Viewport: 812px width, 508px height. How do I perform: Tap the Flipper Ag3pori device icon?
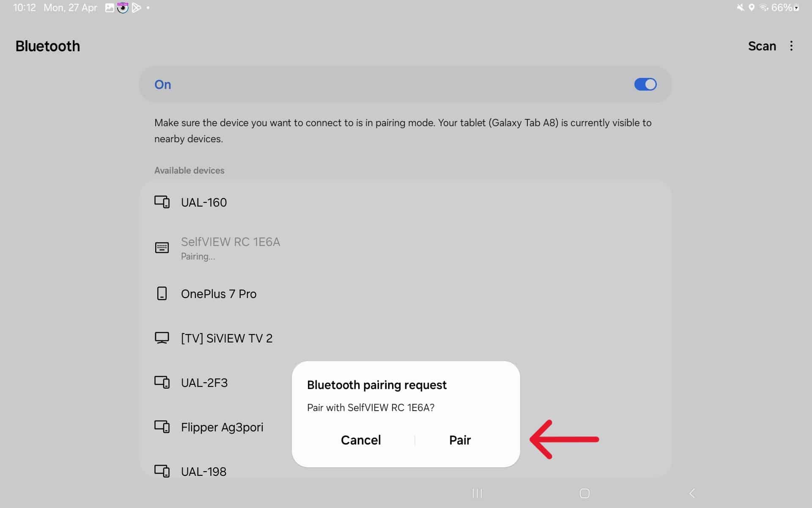(162, 427)
